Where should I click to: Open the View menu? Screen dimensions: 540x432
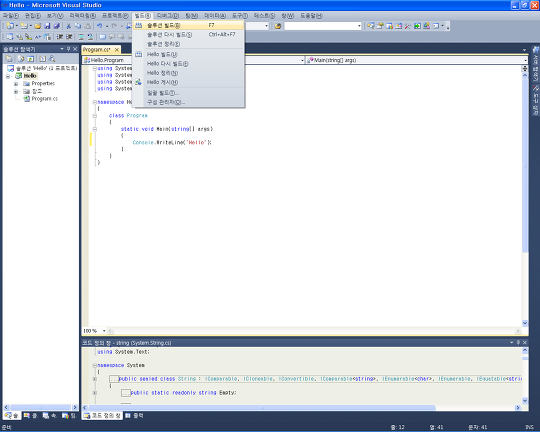coord(55,16)
